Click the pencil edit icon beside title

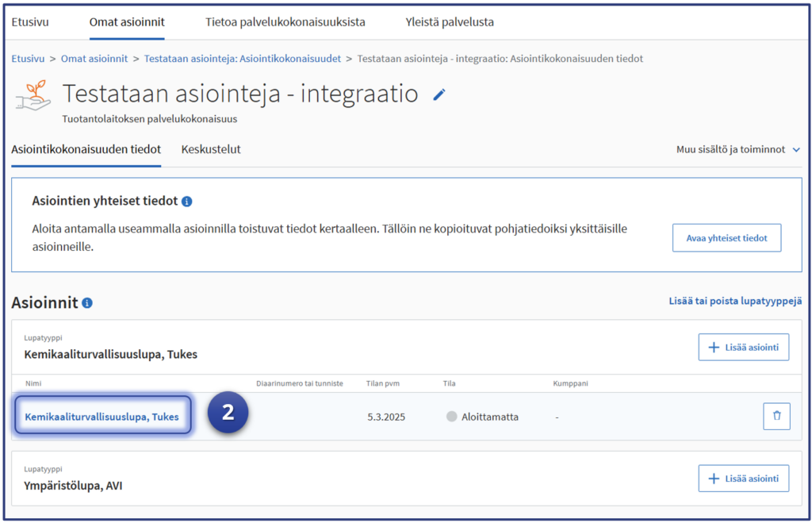[x=439, y=95]
